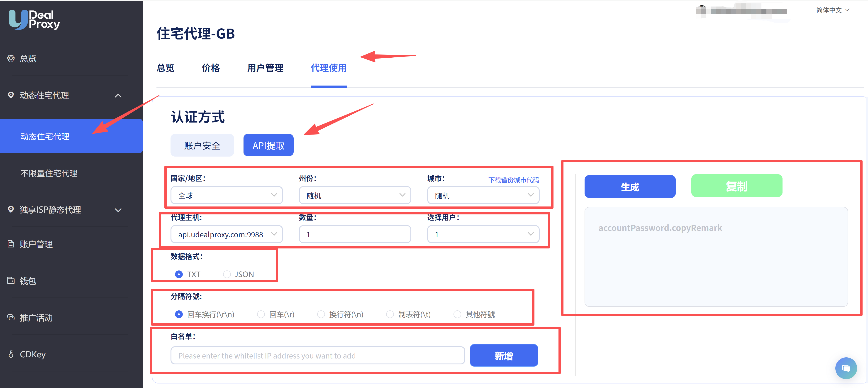
Task: Open the 简体中文 language selector
Action: click(832, 10)
